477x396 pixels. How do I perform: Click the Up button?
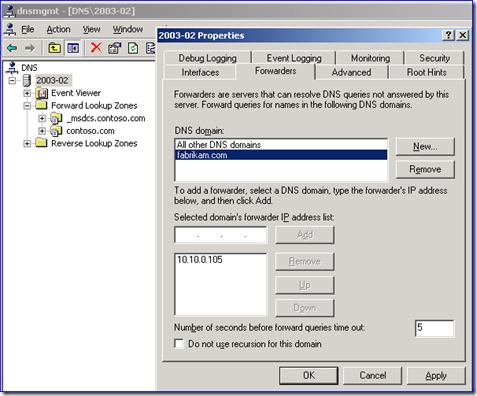click(x=305, y=285)
